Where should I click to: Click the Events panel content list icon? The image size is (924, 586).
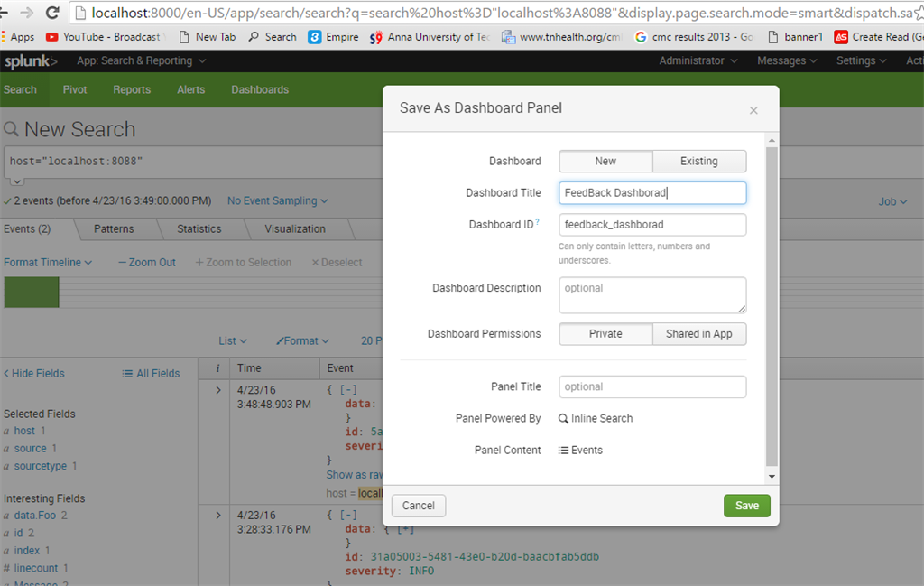563,451
